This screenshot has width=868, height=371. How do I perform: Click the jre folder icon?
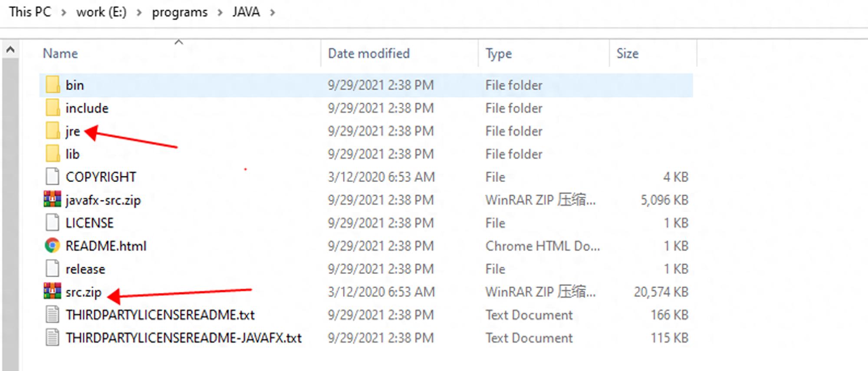point(53,131)
